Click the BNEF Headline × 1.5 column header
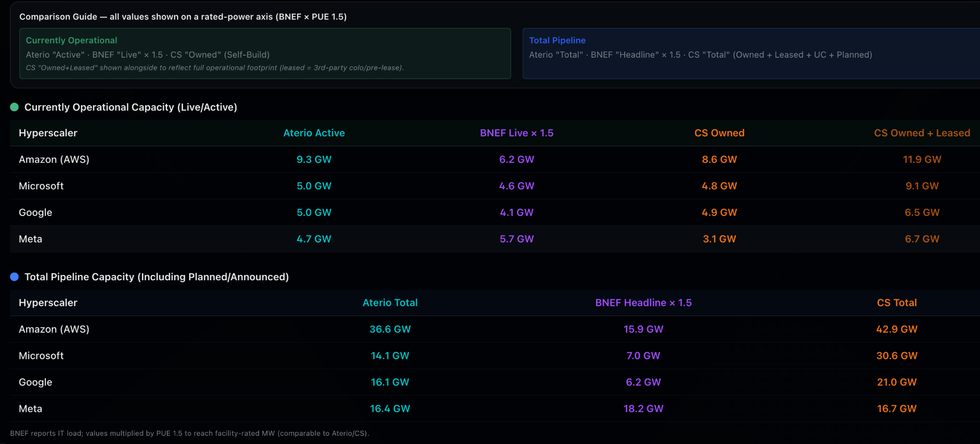The width and height of the screenshot is (980, 444). [x=643, y=303]
